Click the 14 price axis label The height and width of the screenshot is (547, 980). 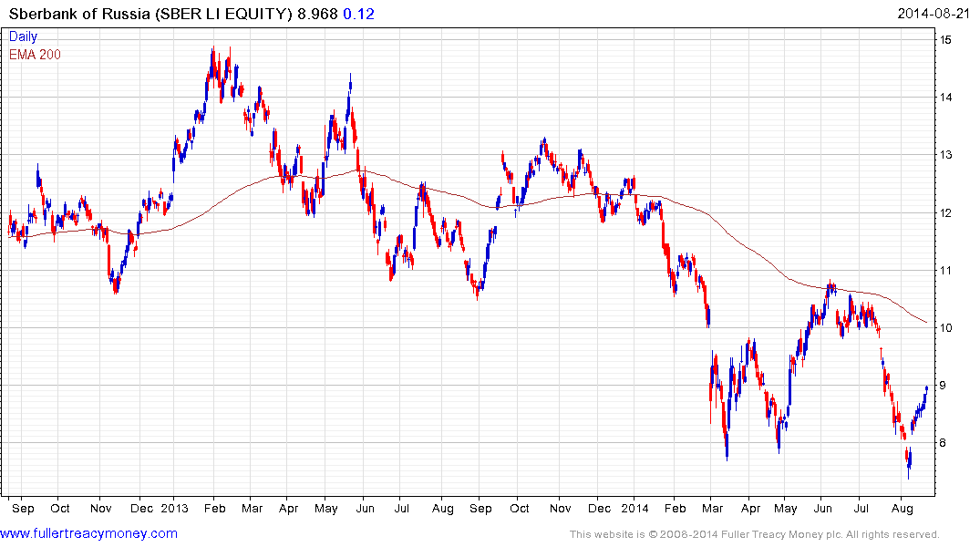pyautogui.click(x=945, y=97)
